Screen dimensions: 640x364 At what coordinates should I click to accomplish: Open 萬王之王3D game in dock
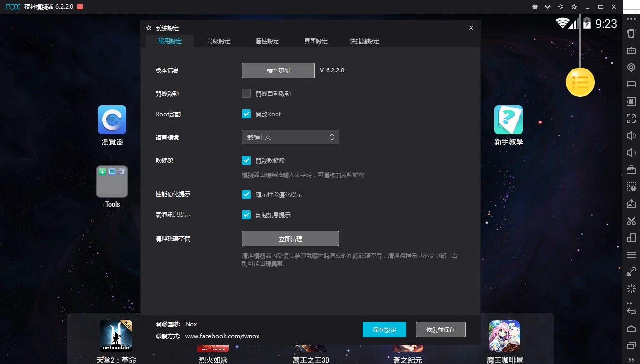(311, 348)
